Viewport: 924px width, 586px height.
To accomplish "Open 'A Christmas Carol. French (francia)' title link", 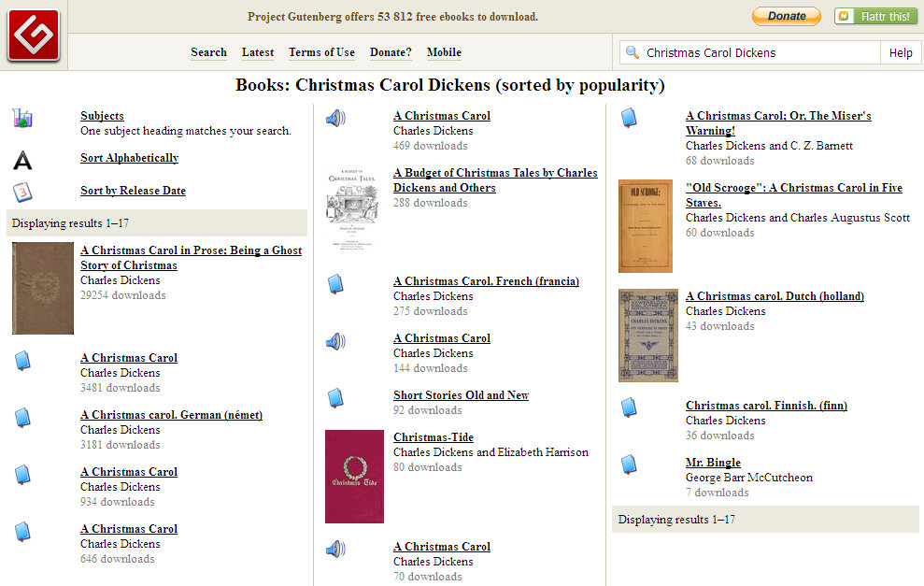I will pos(486,281).
